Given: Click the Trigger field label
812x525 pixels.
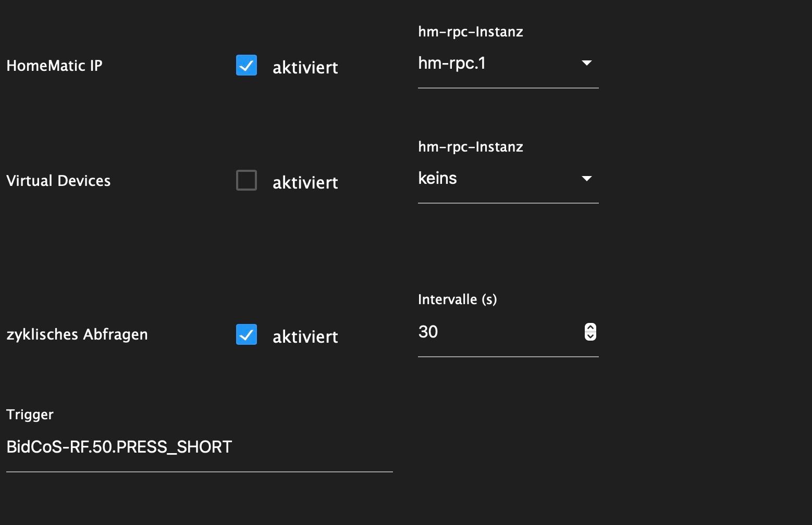Looking at the screenshot, I should click(30, 415).
